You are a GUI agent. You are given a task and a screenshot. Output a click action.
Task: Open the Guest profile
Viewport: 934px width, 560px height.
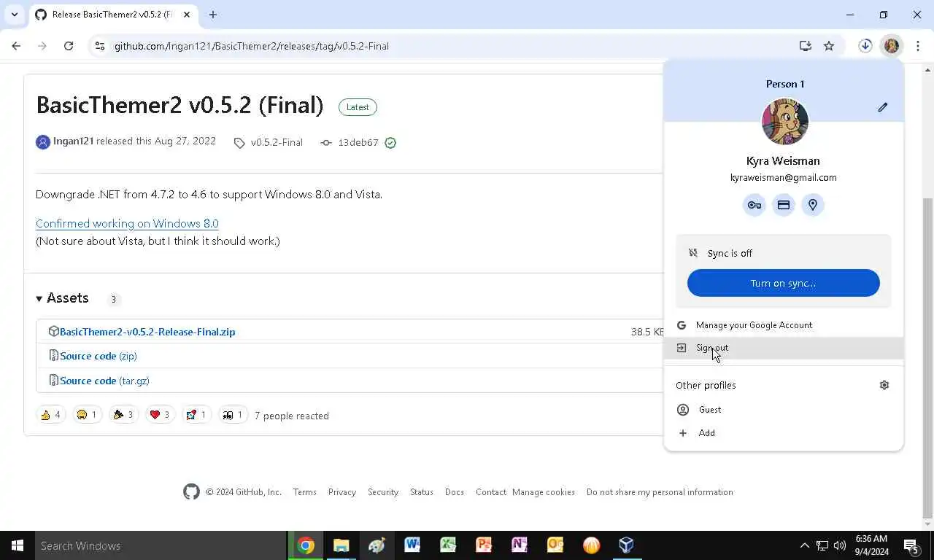click(x=784, y=410)
